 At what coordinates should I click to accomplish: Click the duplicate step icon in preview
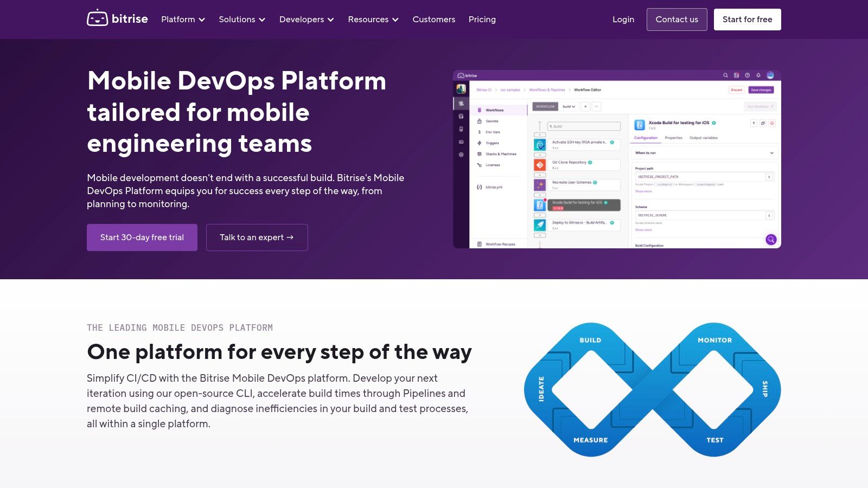pyautogui.click(x=763, y=123)
